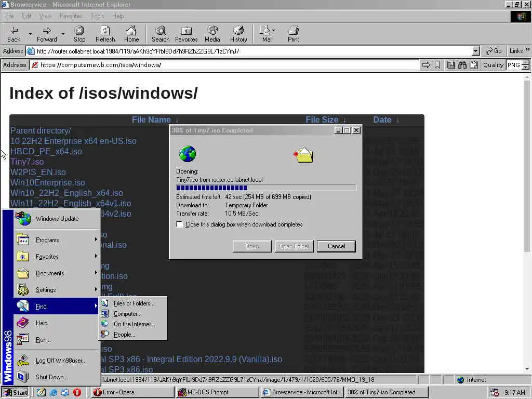Select Files or Folders in Find submenu

click(x=132, y=303)
